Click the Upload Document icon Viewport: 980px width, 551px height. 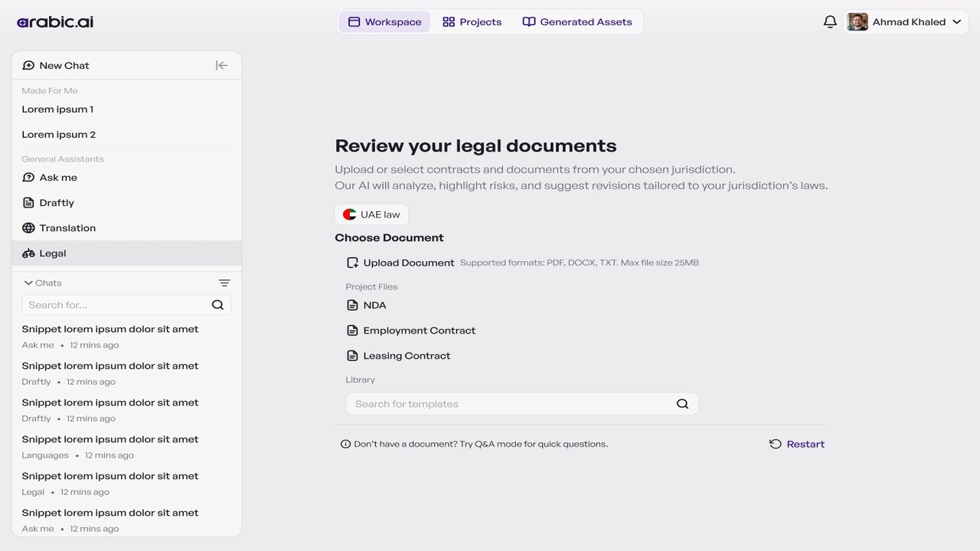(x=352, y=262)
